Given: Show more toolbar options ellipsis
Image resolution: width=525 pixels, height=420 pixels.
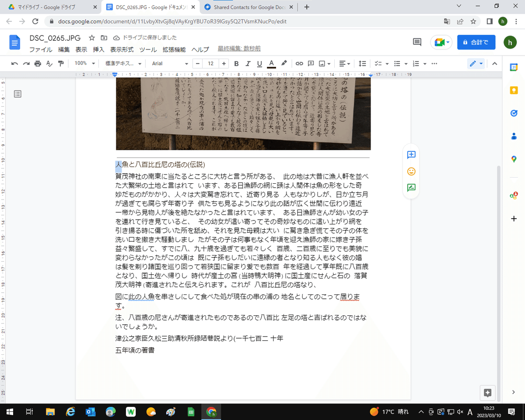Looking at the screenshot, I should pyautogui.click(x=434, y=63).
